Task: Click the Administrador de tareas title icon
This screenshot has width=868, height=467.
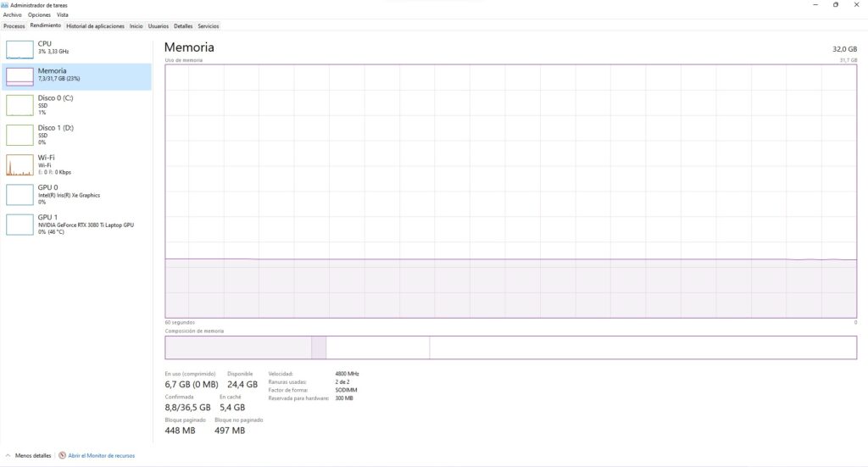Action: coord(5,5)
